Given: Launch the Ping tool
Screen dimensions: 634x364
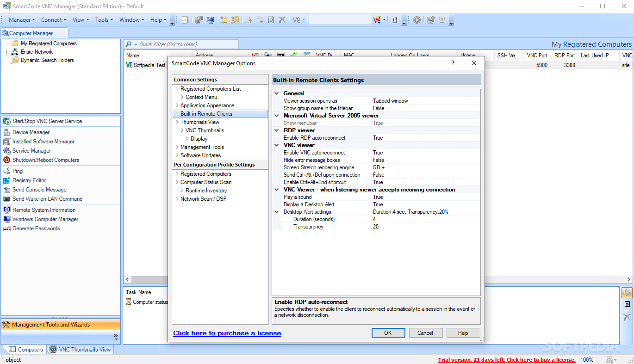Looking at the screenshot, I should tap(13, 171).
